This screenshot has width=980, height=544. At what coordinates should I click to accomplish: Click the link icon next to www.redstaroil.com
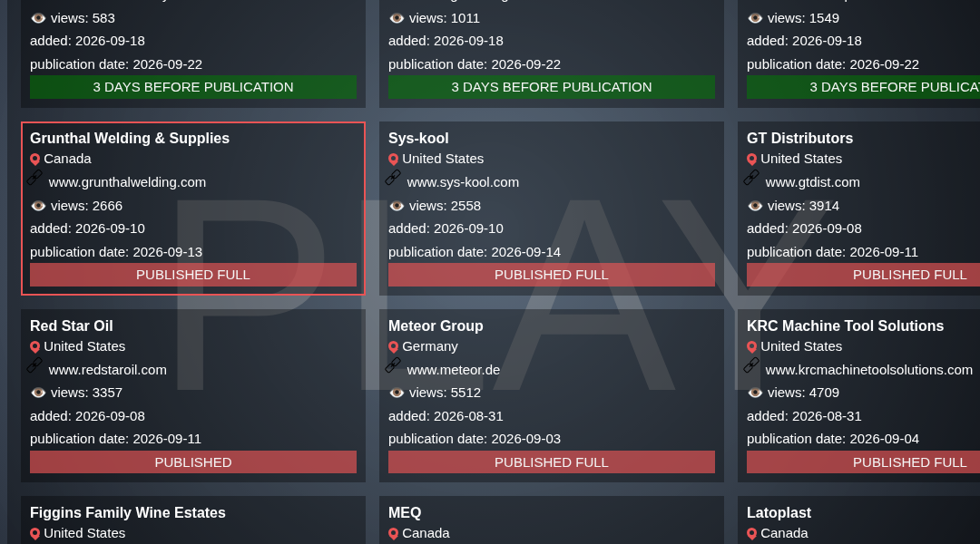pyautogui.click(x=35, y=365)
